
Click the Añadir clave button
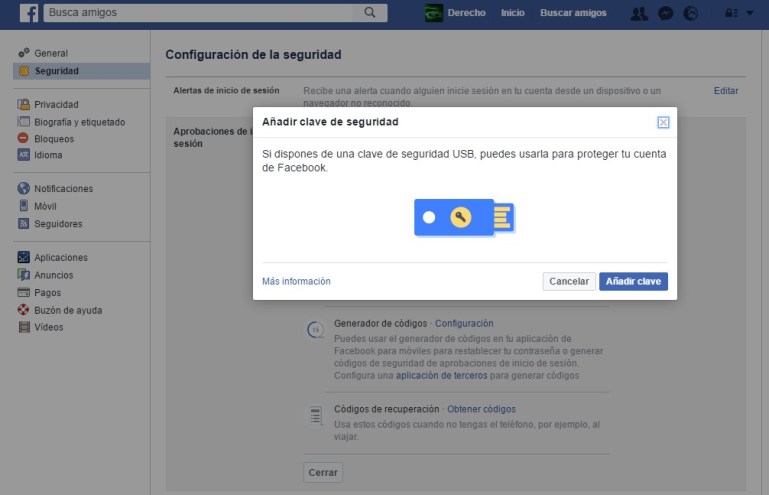click(633, 281)
